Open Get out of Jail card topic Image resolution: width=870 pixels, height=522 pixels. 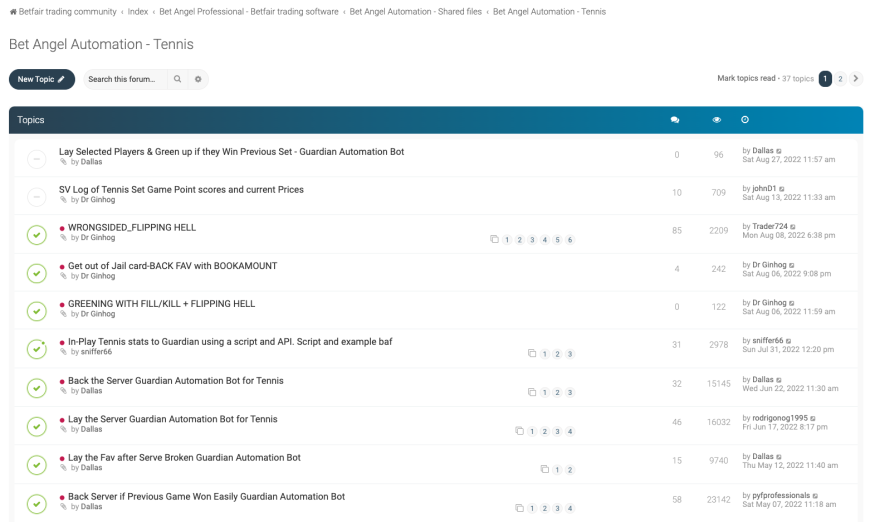pyautogui.click(x=173, y=266)
